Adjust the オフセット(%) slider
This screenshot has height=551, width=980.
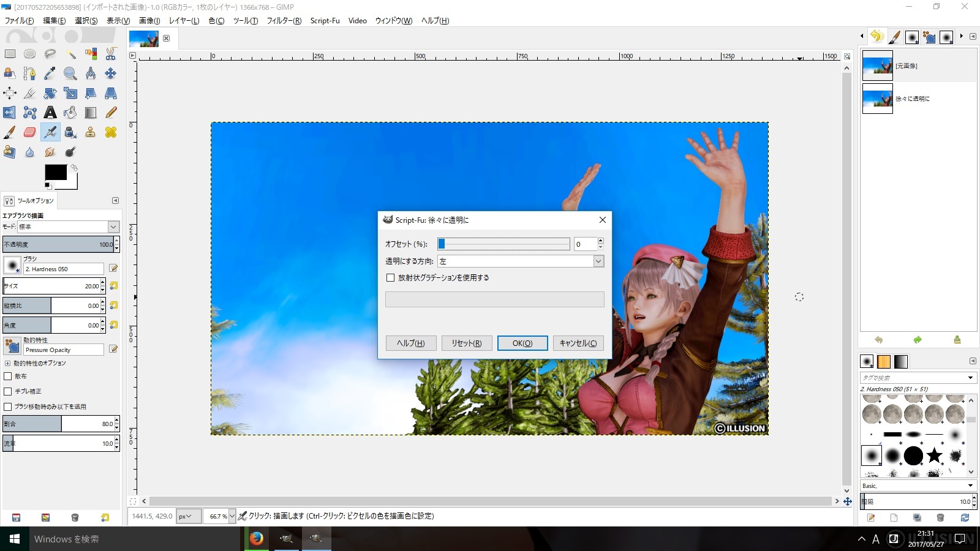pos(503,244)
